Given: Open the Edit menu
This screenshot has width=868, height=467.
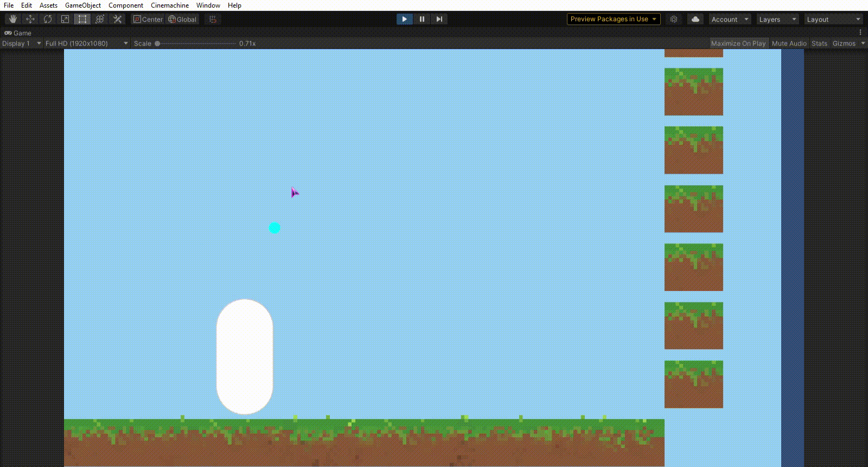Looking at the screenshot, I should point(27,5).
